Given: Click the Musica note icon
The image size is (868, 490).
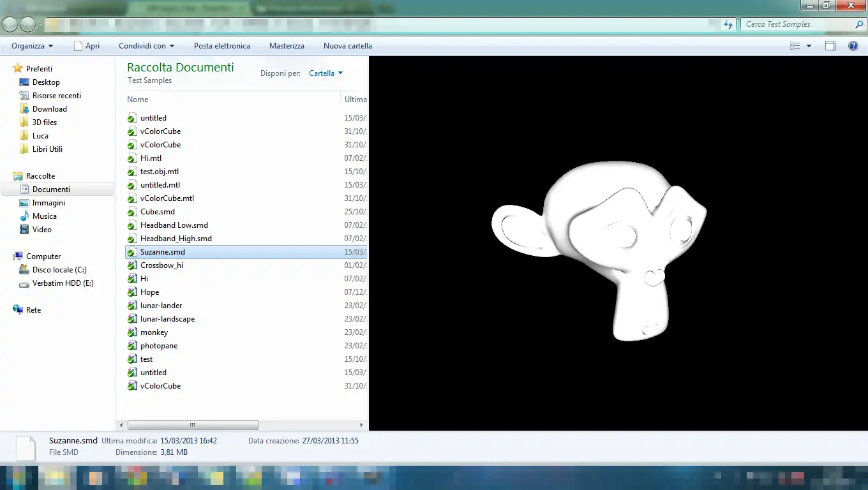Looking at the screenshot, I should (24, 216).
